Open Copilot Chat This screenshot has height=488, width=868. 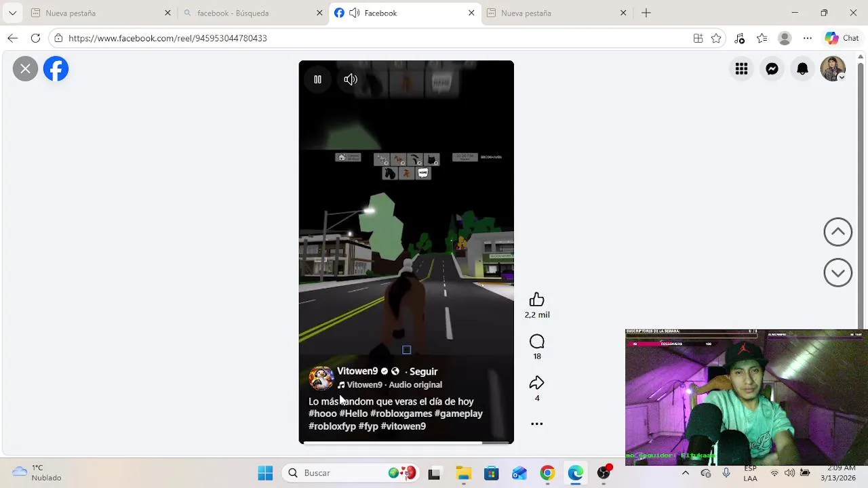pos(842,38)
